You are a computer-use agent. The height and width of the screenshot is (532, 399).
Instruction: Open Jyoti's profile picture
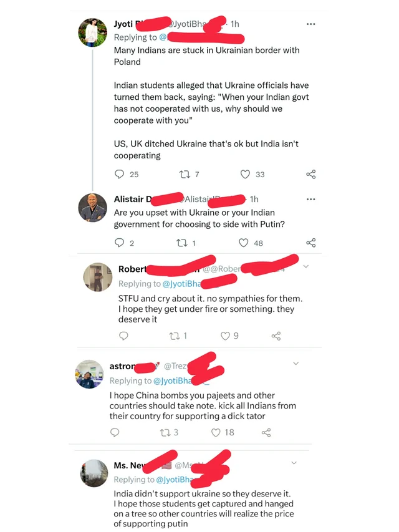[x=92, y=32]
